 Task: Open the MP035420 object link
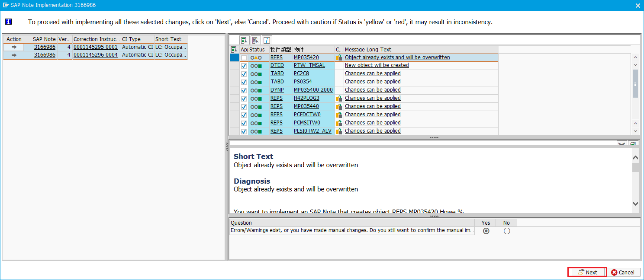[x=306, y=57]
